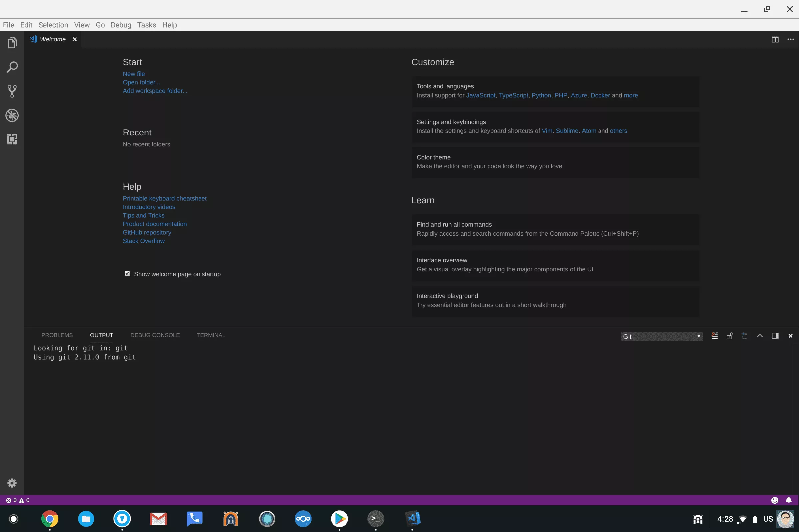Click the New file link
Image resolution: width=799 pixels, height=532 pixels.
[x=134, y=74]
